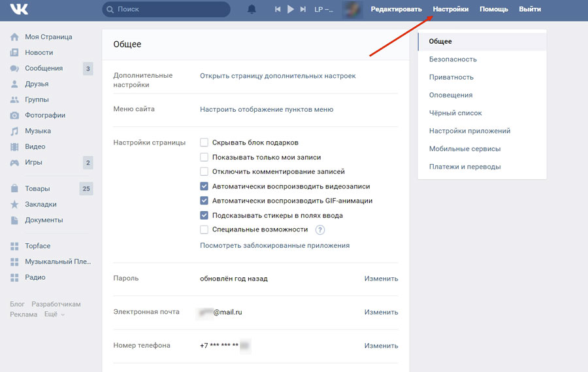Viewport: 588px width, 372px height.
Task: Skip to next track
Action: [303, 9]
